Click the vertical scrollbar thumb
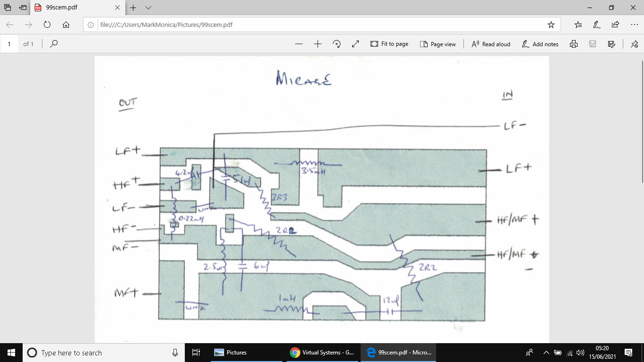Image resolution: width=644 pixels, height=362 pixels. click(641, 123)
